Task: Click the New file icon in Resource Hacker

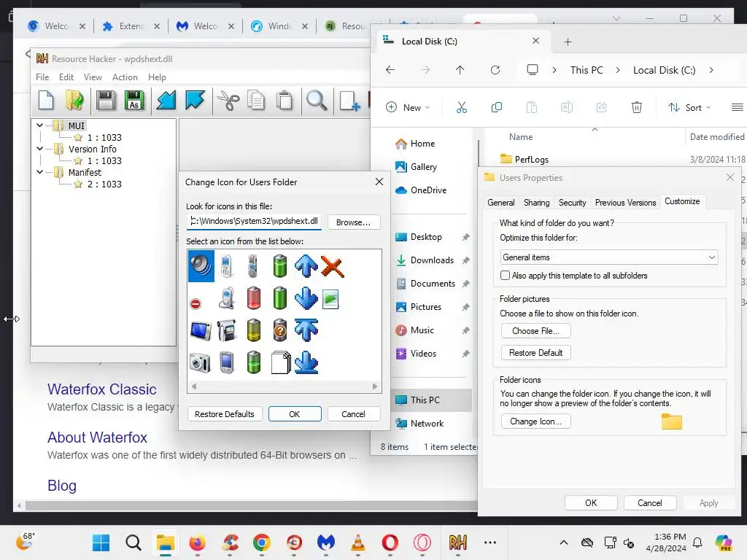Action: pos(46,101)
